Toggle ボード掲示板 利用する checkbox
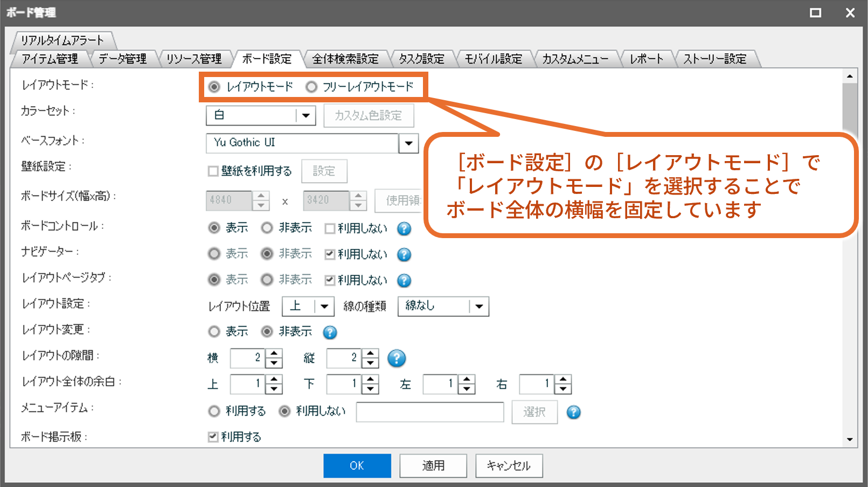This screenshot has width=868, height=487. (213, 437)
